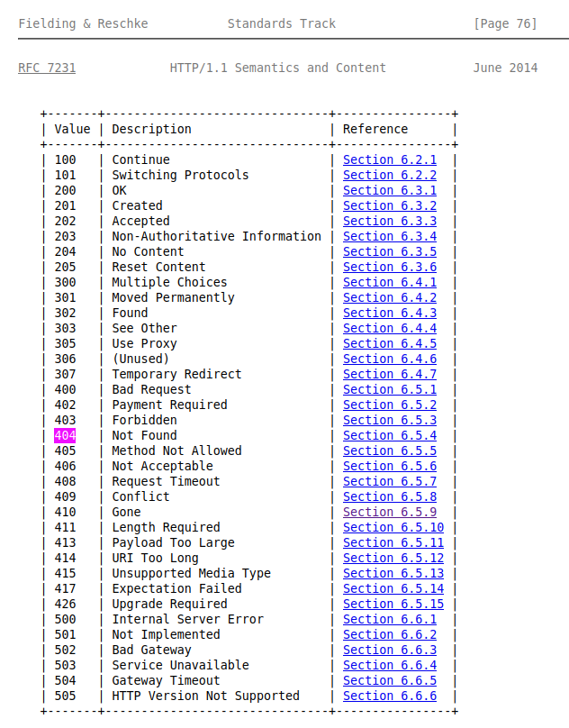
Task: Click the value '307' cell
Action: 65,374
